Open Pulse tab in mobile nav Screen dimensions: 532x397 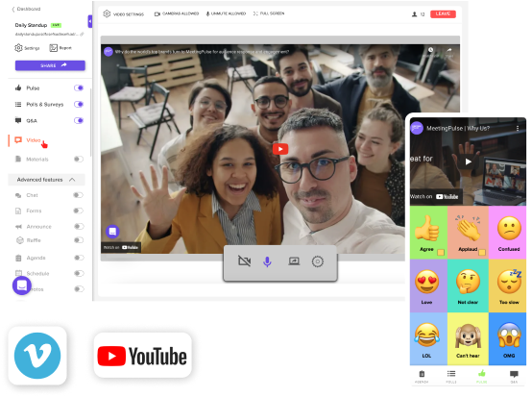(481, 377)
